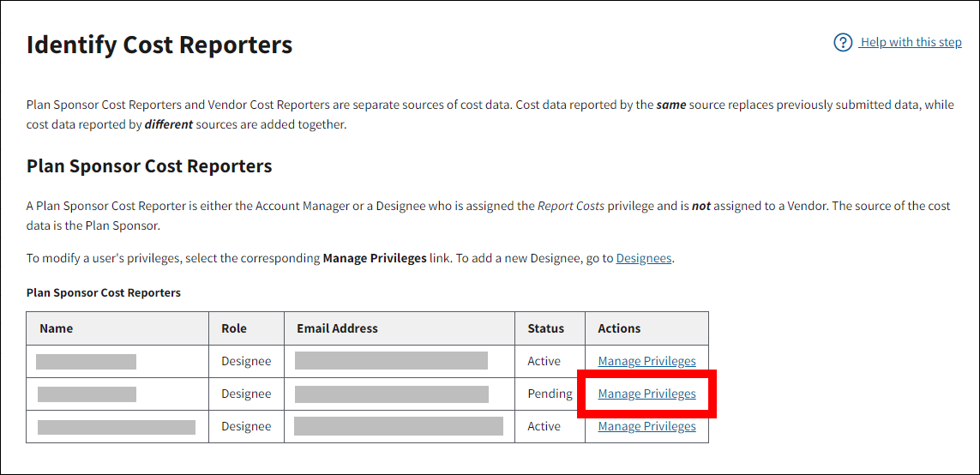Click the redacted email in the second row
Viewport: 980px width, 475px height.
tap(392, 394)
